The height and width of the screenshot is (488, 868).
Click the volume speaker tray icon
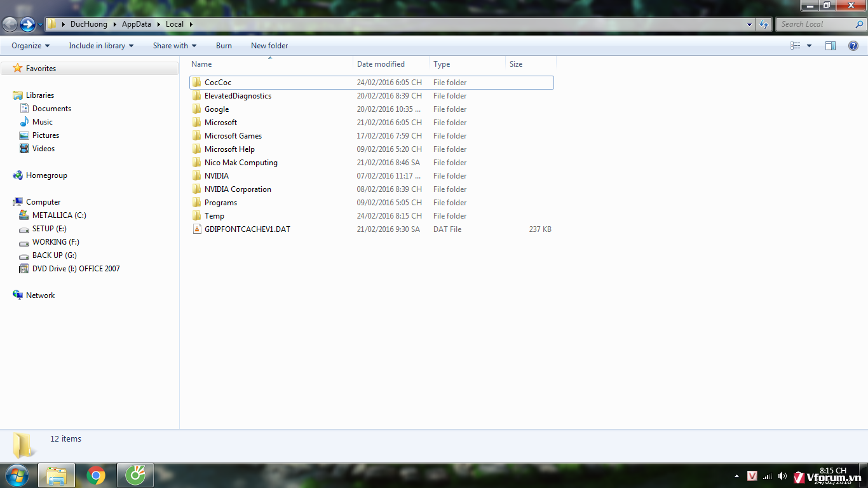click(x=782, y=476)
